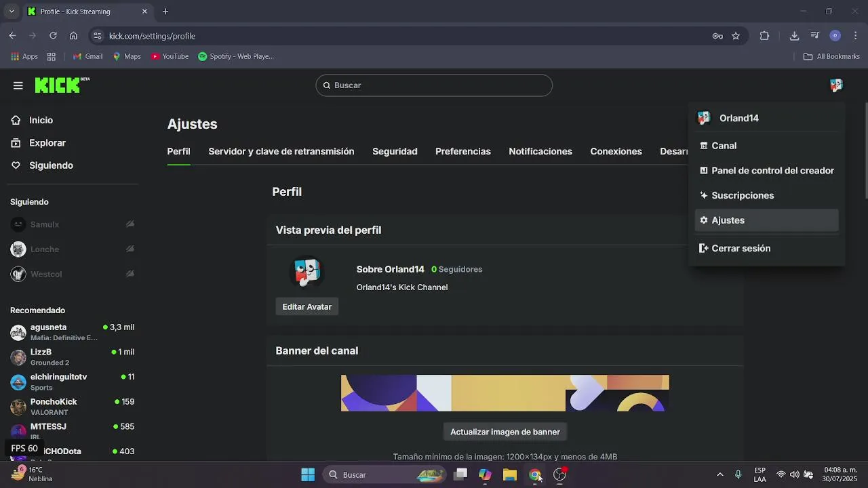Click Westcol's offline icon
Image resolution: width=868 pixels, height=488 pixels.
130,274
